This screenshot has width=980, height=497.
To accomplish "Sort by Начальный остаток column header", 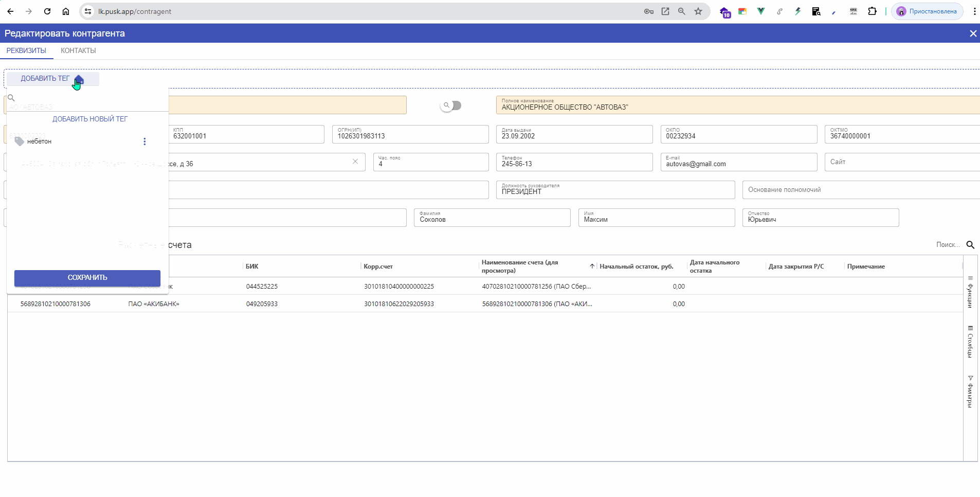I will (636, 267).
